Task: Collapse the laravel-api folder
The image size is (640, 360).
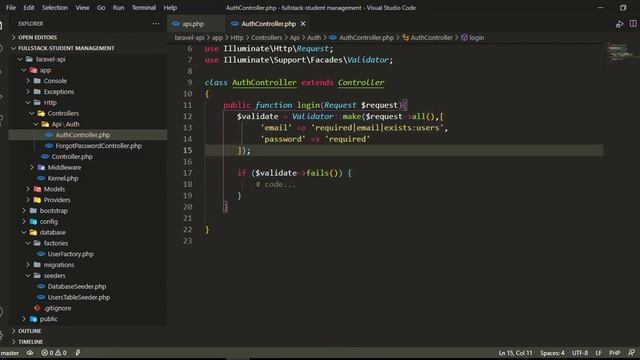Action: coord(50,59)
